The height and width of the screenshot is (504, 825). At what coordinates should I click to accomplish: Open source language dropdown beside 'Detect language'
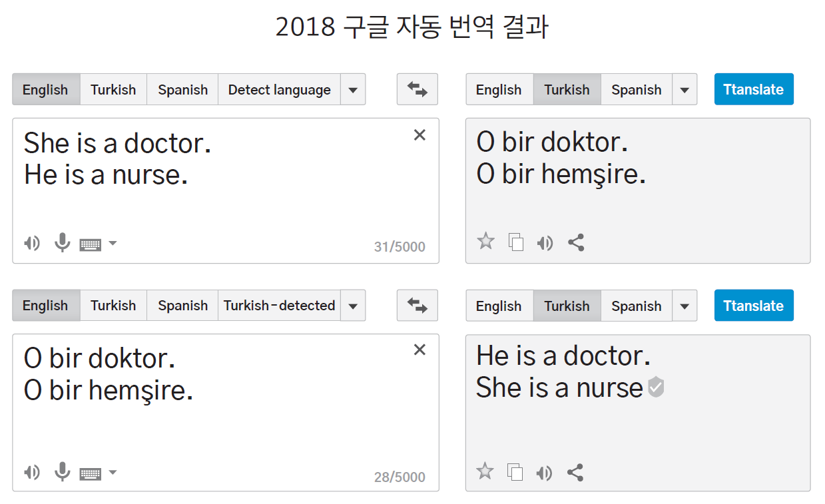pos(353,89)
